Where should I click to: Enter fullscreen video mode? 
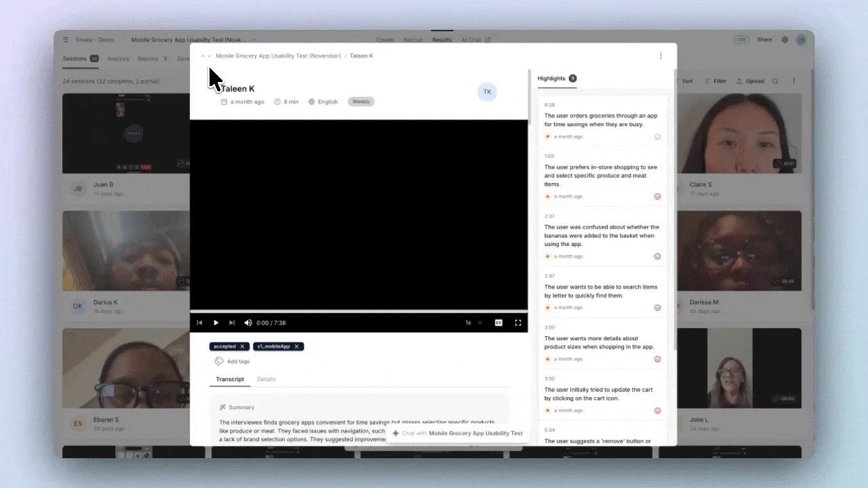tap(518, 323)
